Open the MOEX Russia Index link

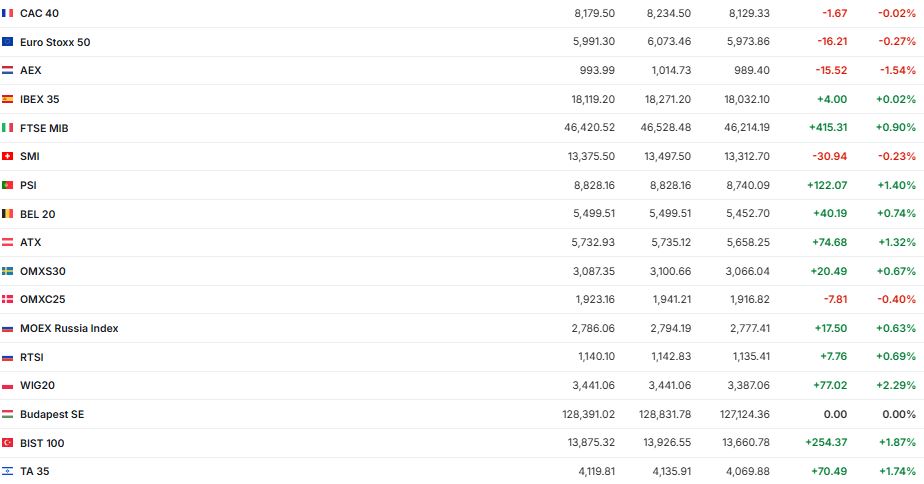point(69,328)
